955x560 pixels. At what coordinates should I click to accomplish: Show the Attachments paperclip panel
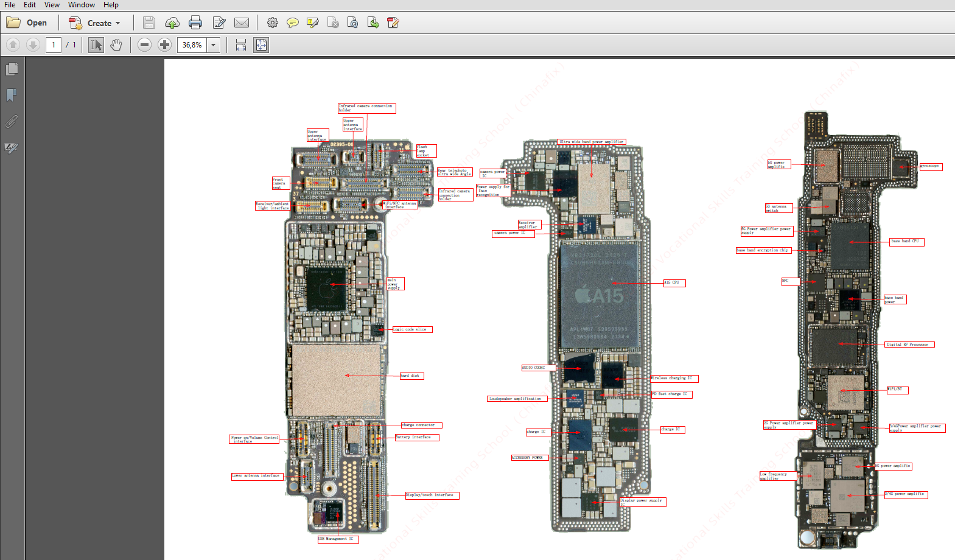click(x=12, y=122)
